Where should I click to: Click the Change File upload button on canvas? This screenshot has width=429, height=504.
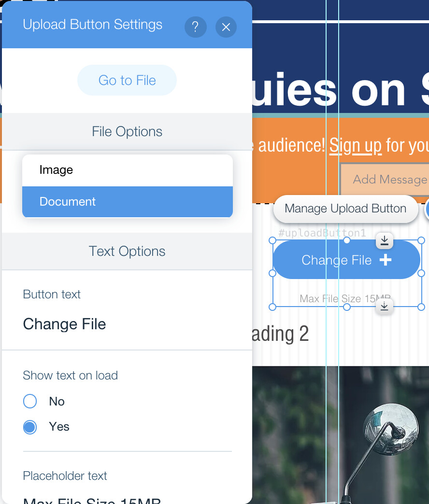347,260
